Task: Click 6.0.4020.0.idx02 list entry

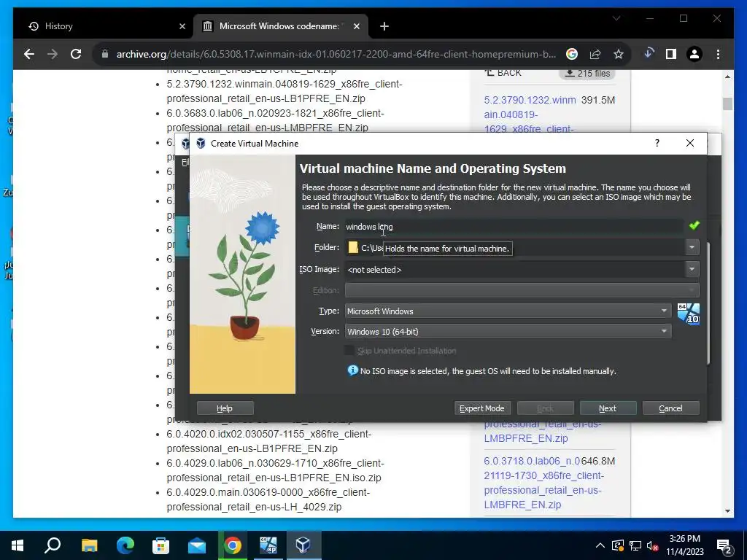Action: [x=268, y=441]
